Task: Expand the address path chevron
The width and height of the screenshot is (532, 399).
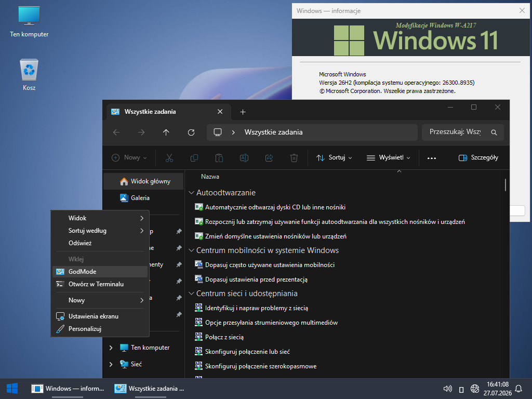Action: pyautogui.click(x=233, y=132)
